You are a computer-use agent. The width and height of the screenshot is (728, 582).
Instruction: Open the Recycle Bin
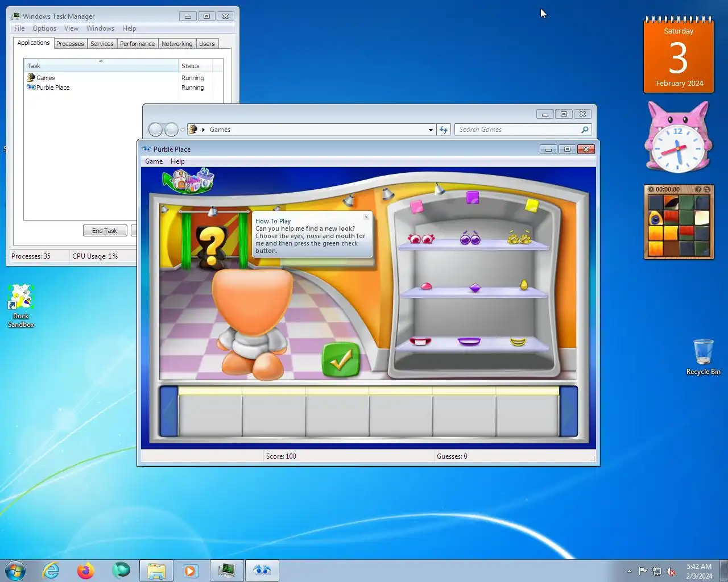tap(704, 357)
